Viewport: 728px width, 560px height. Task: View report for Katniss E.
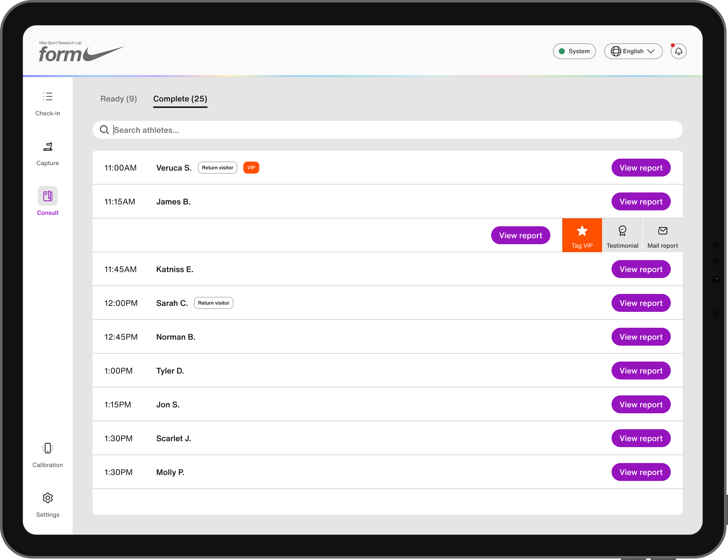pyautogui.click(x=641, y=269)
